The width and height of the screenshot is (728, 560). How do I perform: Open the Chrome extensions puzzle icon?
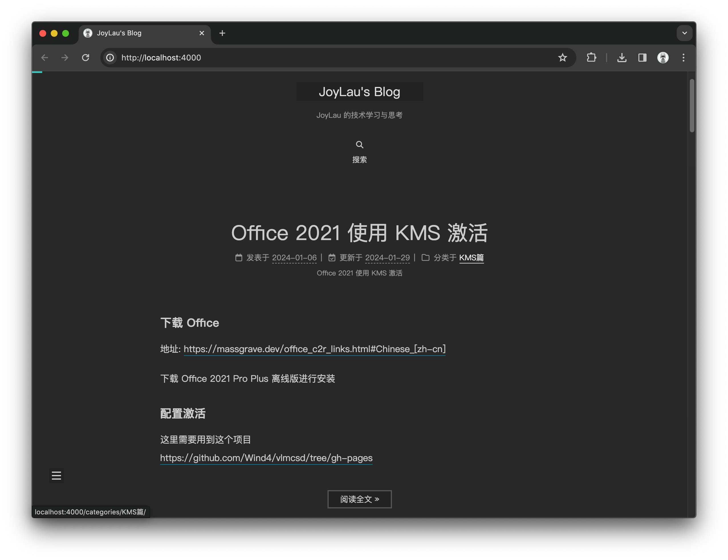click(x=591, y=58)
